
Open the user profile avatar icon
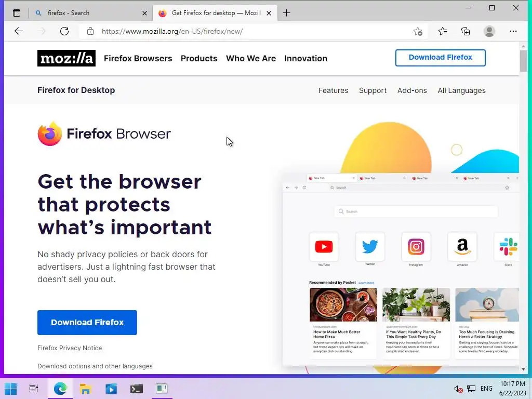(489, 31)
